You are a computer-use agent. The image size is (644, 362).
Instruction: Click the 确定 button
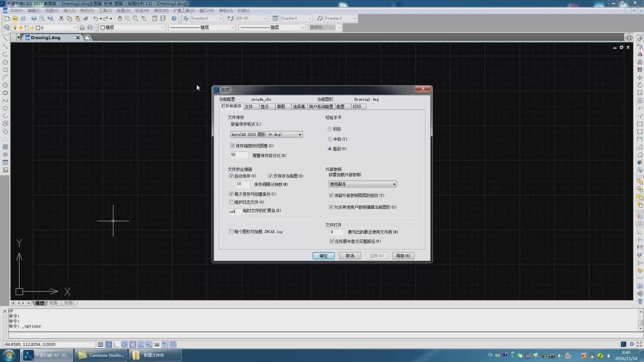click(324, 256)
